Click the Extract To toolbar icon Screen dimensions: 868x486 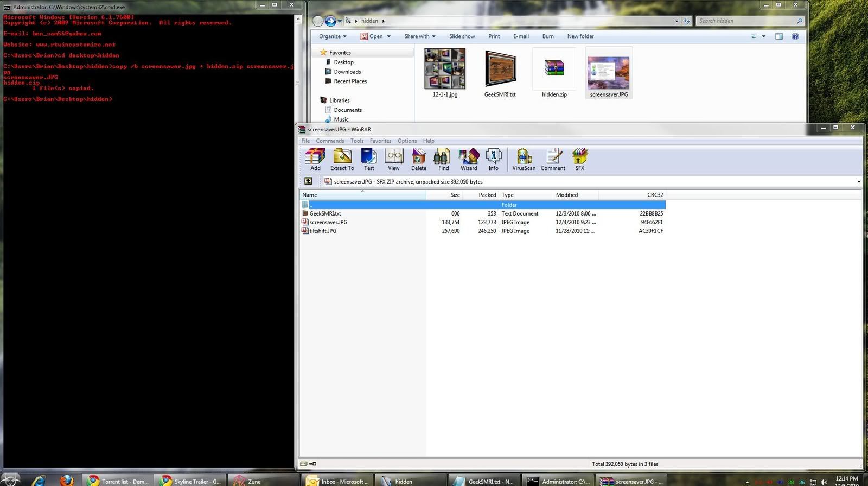[342, 160]
